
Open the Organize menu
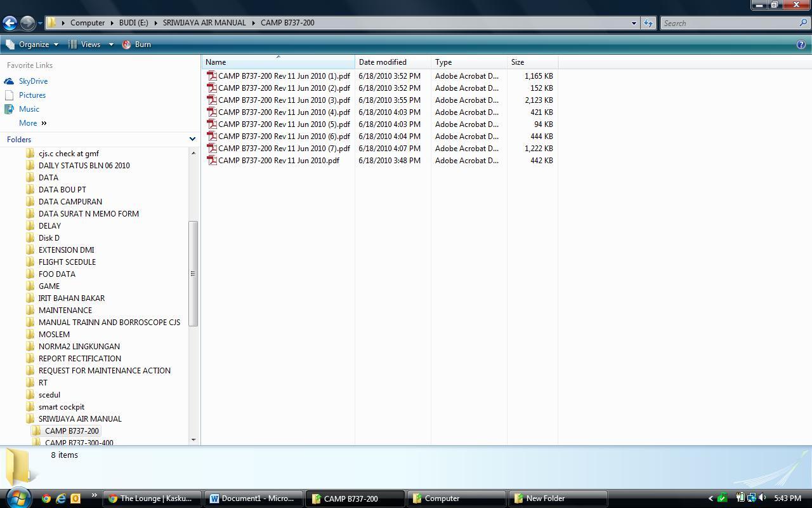tap(32, 44)
